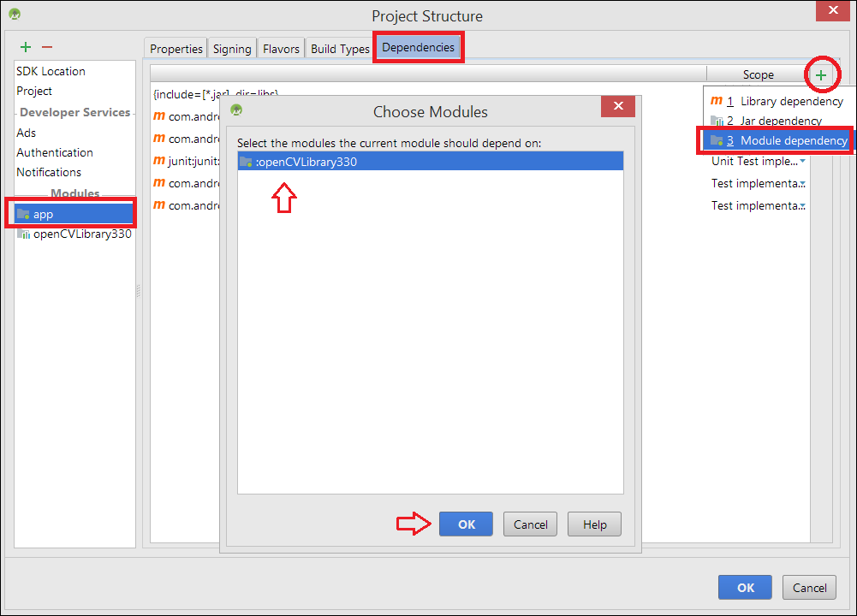Viewport: 857px width, 616px height.
Task: Go to the Build Types tab
Action: tap(340, 49)
